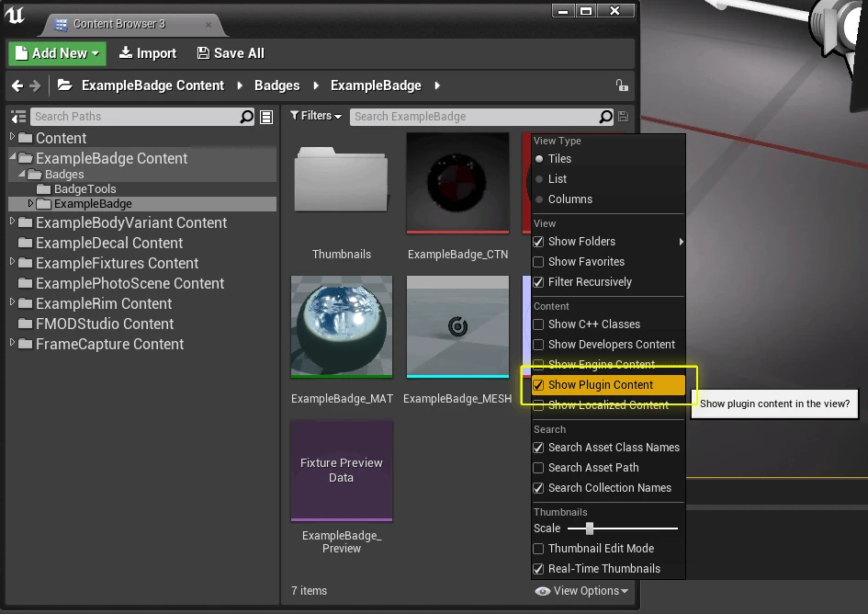Toggle Search Asset Class Names
868x614 pixels.
click(x=538, y=448)
